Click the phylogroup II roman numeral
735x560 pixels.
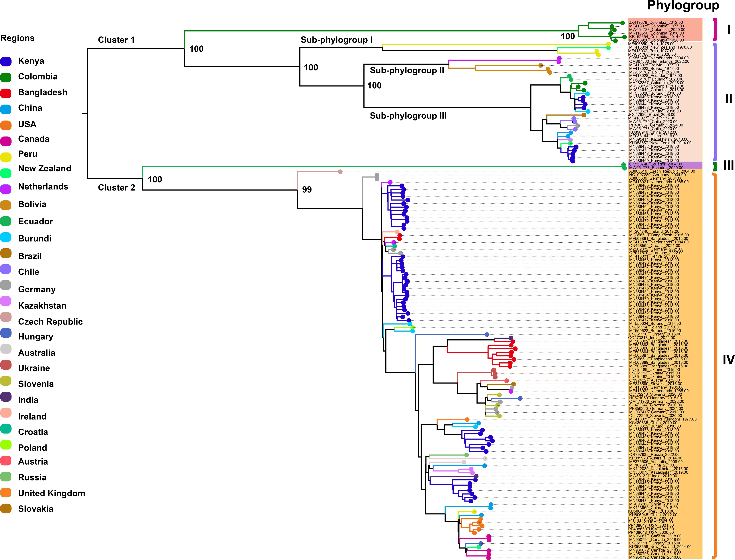coord(728,99)
